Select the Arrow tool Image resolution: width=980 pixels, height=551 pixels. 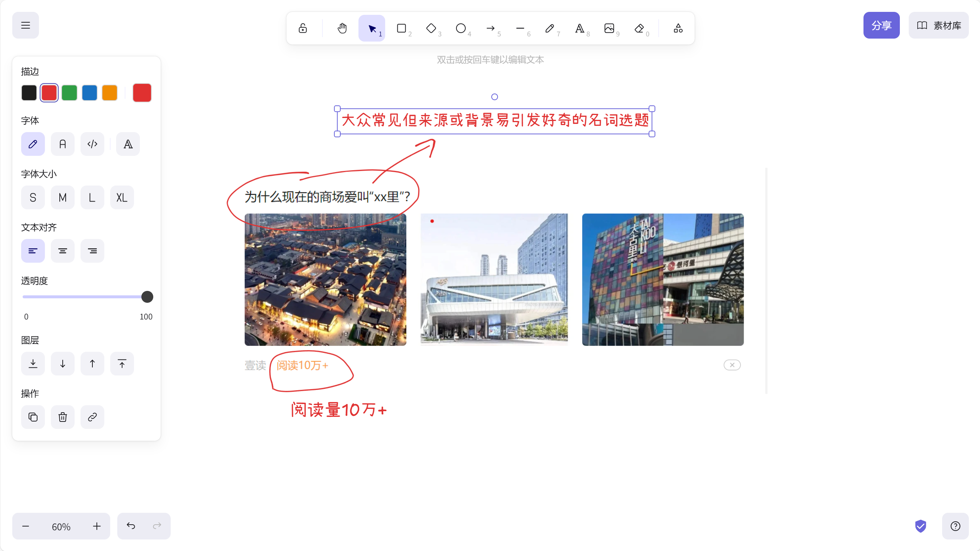point(491,28)
